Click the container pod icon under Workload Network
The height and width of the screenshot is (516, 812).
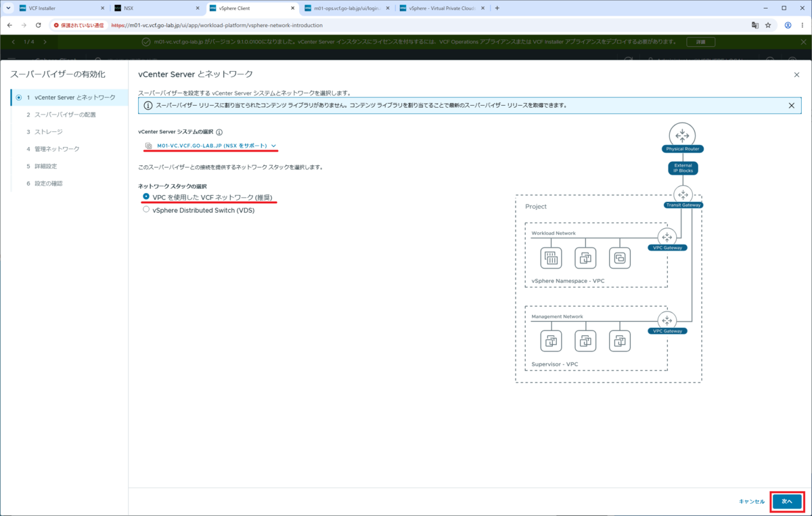(551, 258)
